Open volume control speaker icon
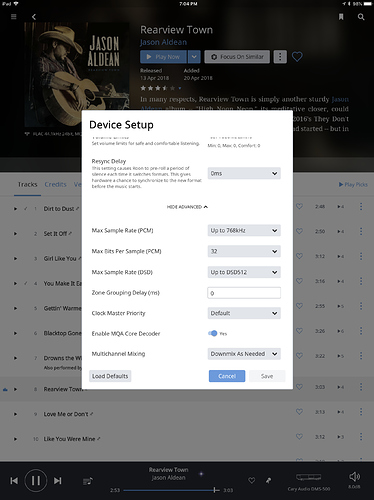 point(354,477)
